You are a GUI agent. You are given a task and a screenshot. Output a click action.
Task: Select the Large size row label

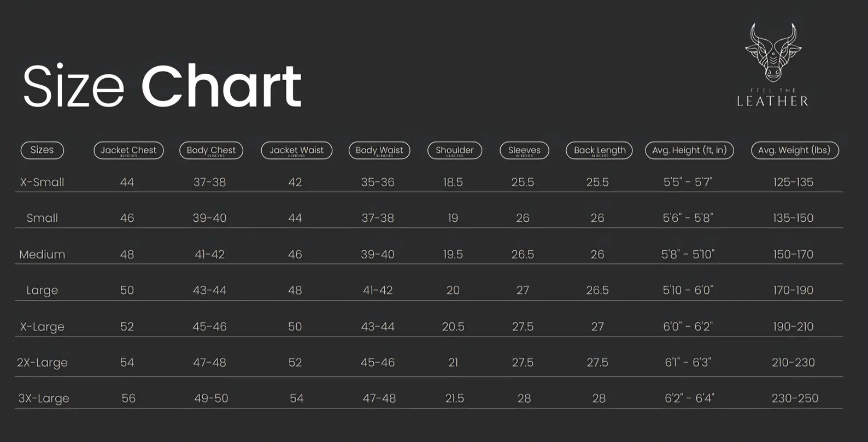(42, 290)
